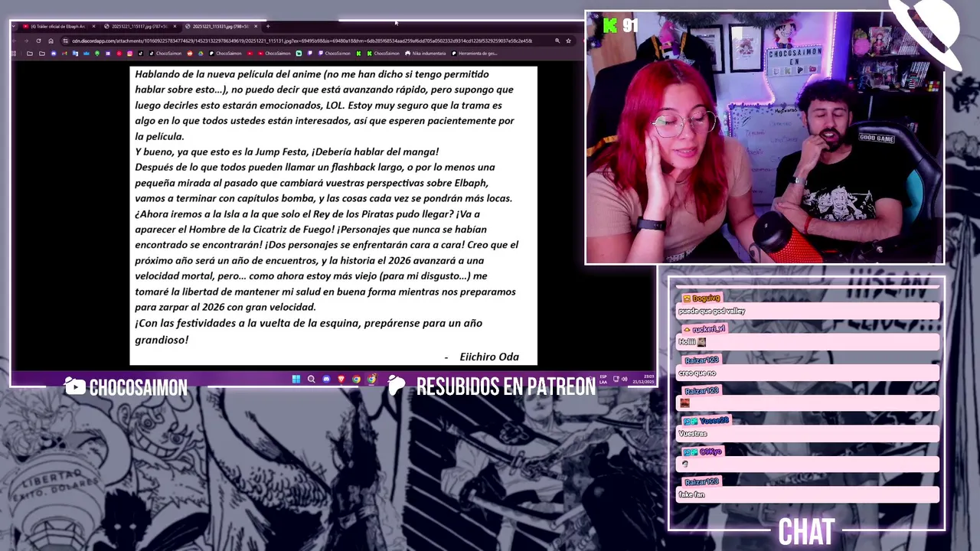Click the 'Vuestras' chat message
The image size is (980, 551).
(x=808, y=434)
